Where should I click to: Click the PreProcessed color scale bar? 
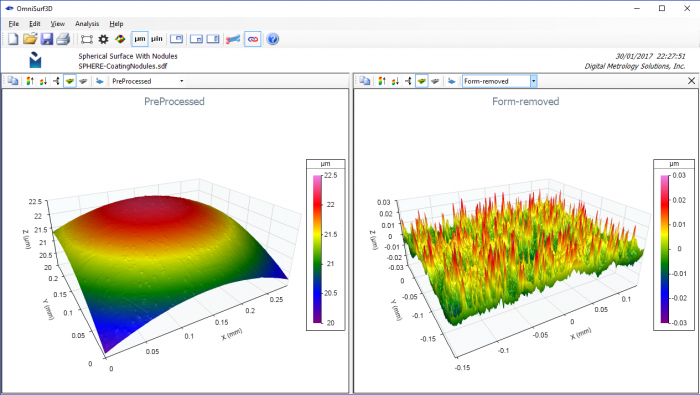click(317, 249)
